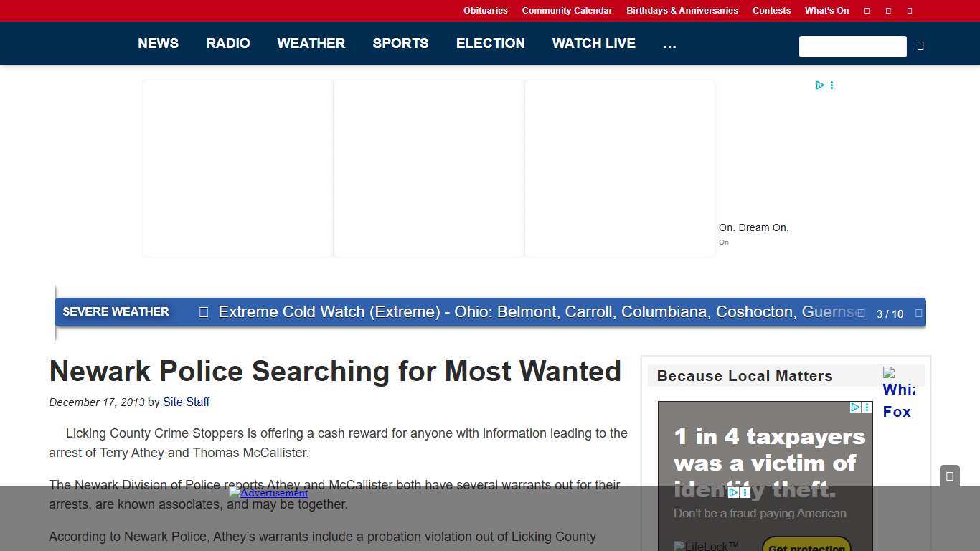The width and height of the screenshot is (980, 551).
Task: Open the WEATHER menu item
Action: coord(311,44)
